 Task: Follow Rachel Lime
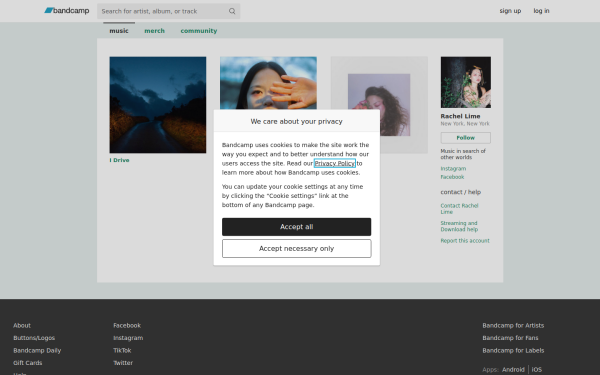[466, 138]
